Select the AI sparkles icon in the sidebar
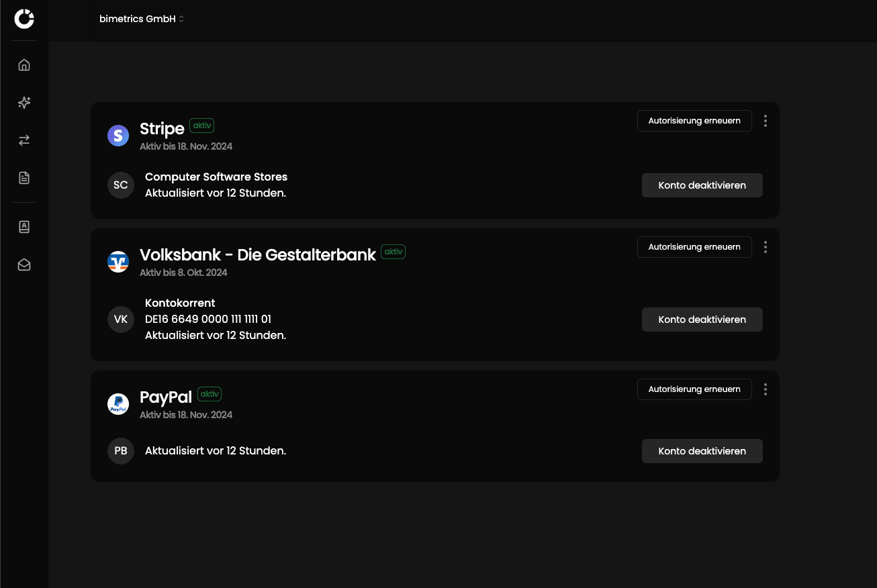This screenshot has height=588, width=877. tap(24, 102)
